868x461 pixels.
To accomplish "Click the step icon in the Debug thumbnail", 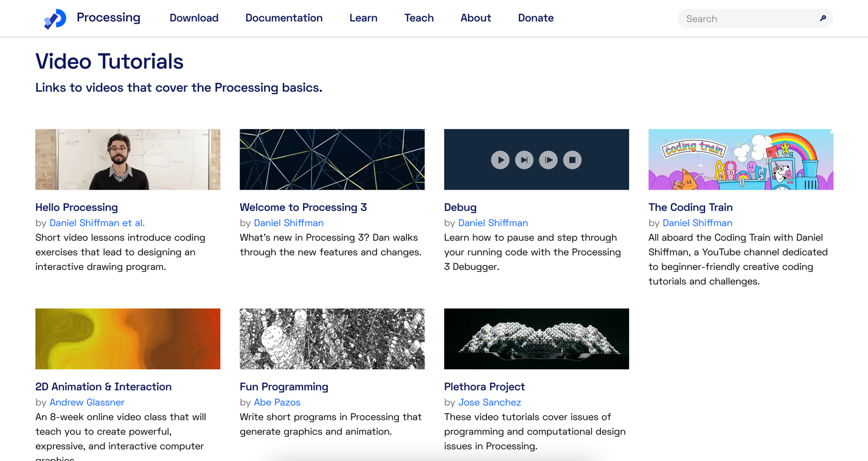I will point(524,160).
